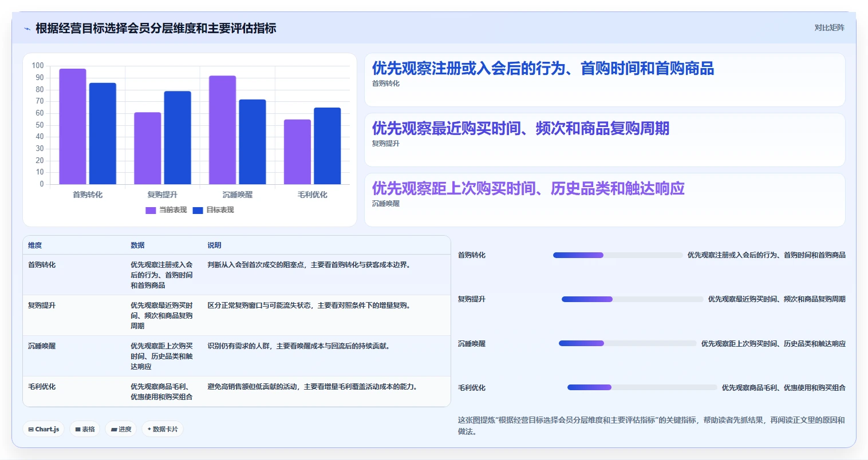Toggle the 当前表现 legend swatch
Image resolution: width=868 pixels, height=460 pixels.
point(151,210)
